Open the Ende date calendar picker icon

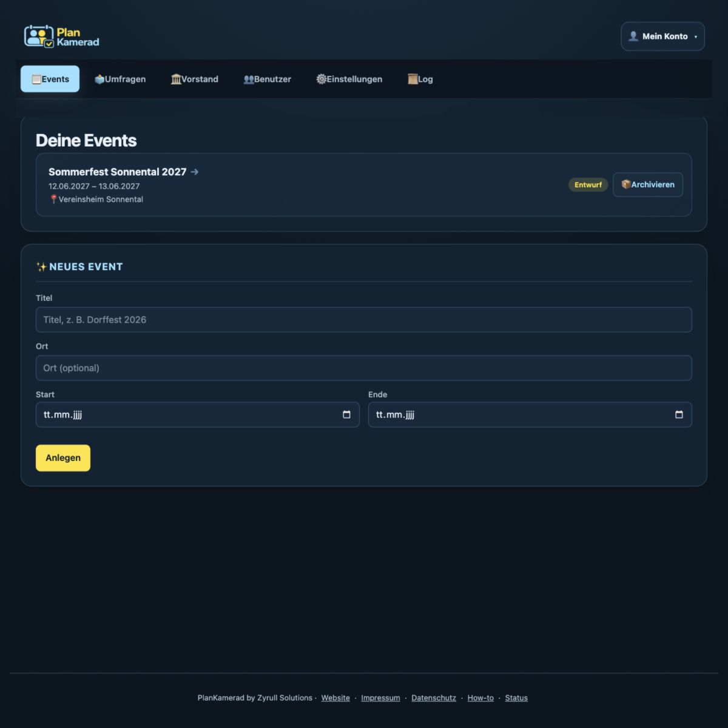(x=679, y=415)
